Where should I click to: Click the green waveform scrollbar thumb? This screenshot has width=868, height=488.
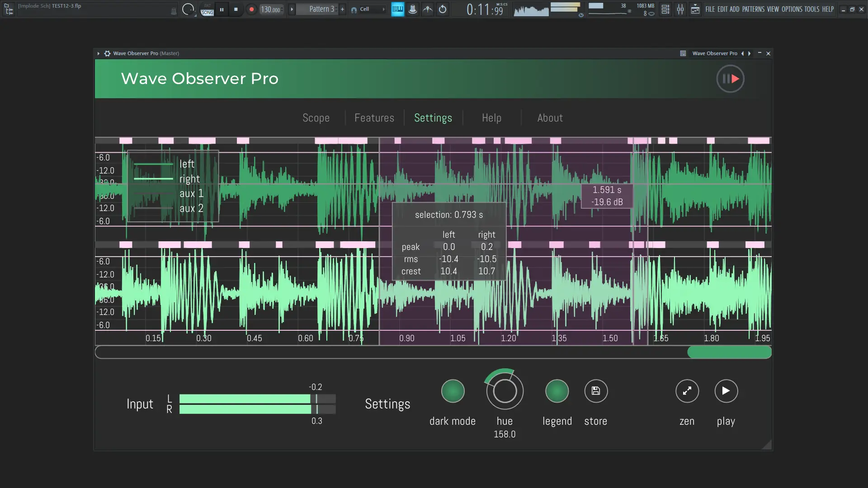pos(729,352)
